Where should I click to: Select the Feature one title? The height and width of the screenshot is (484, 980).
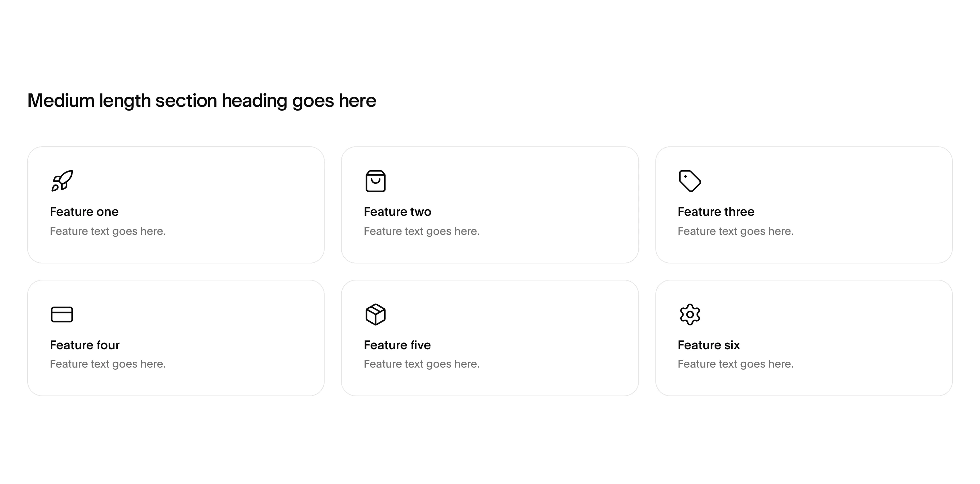tap(84, 212)
